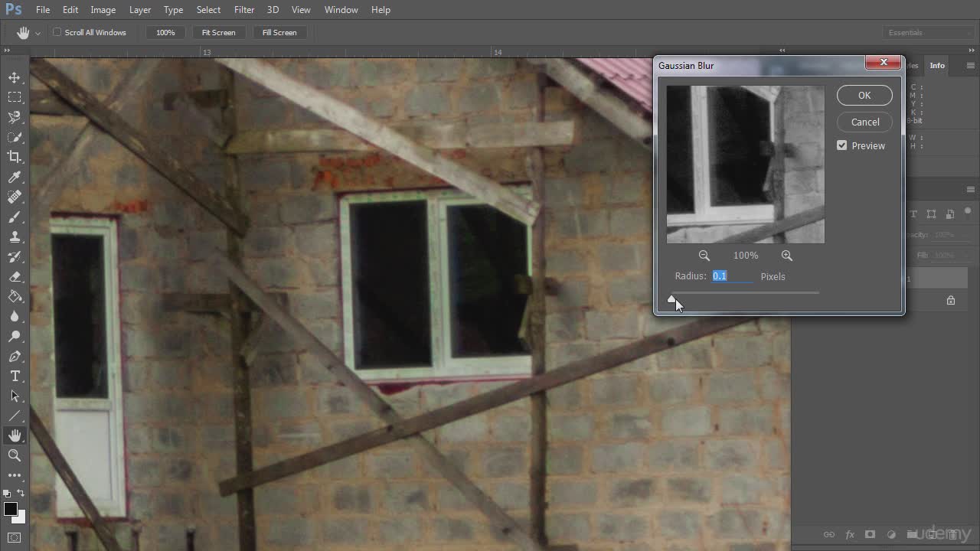Viewport: 980px width, 551px height.
Task: Select the Paint Bucket tool
Action: 15,296
